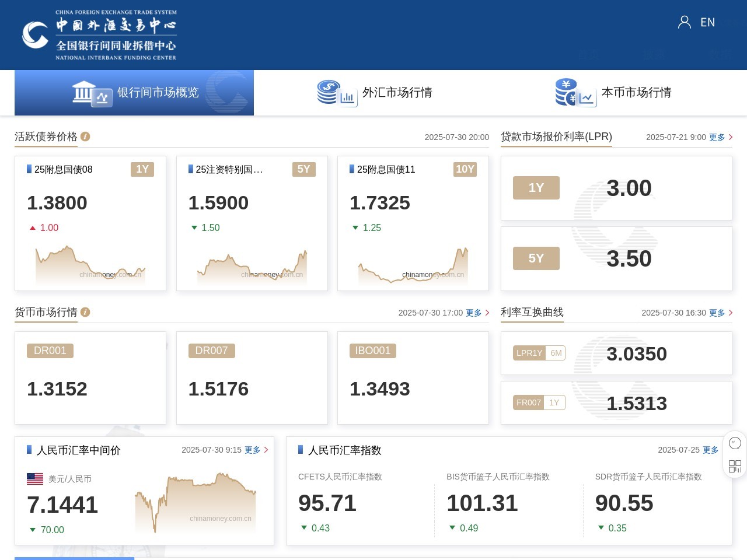
Task: Click the blue carousel indicator at bottom left
Action: point(74,558)
